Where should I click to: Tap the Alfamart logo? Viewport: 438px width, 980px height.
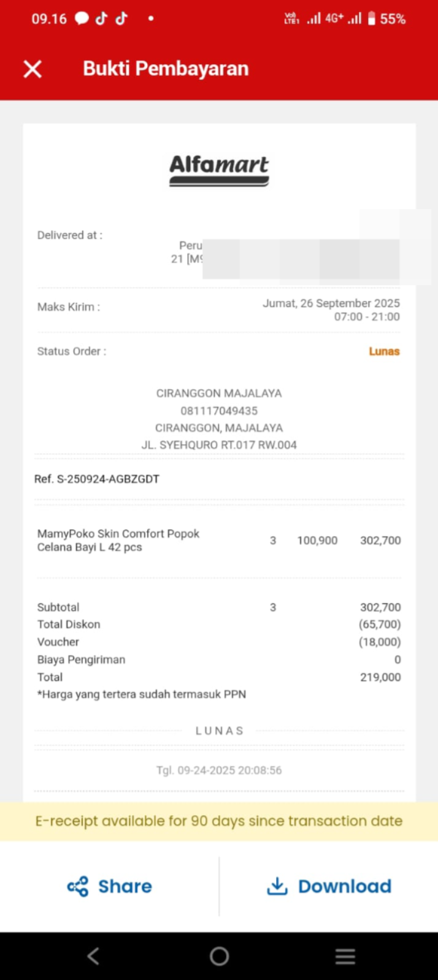pos(219,170)
